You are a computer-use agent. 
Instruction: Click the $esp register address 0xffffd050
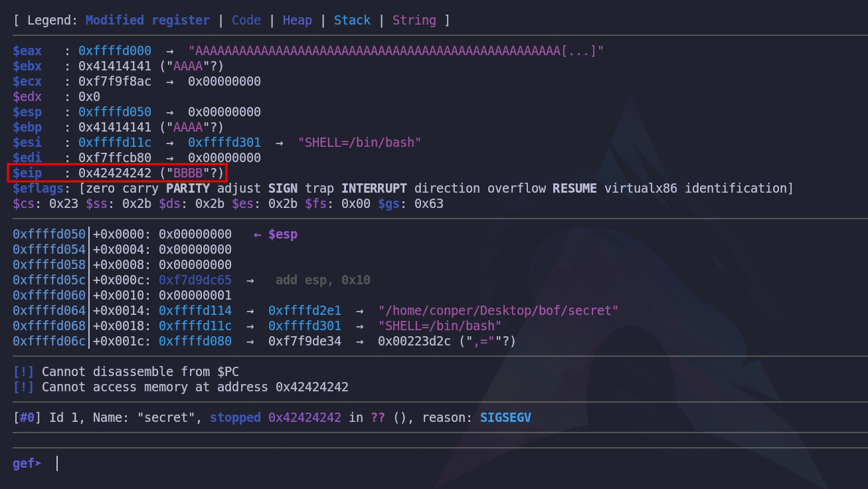tap(114, 112)
